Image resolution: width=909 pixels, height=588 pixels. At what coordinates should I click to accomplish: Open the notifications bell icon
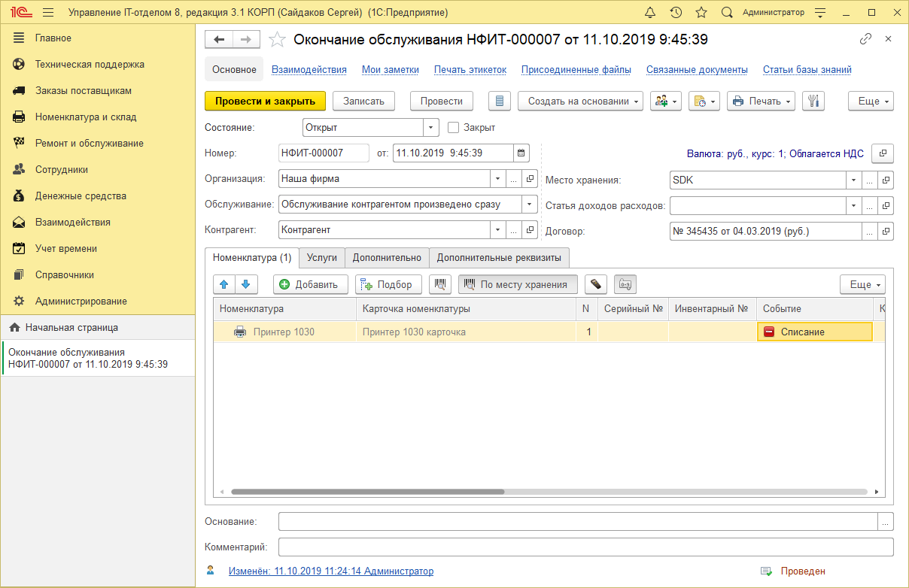(652, 12)
